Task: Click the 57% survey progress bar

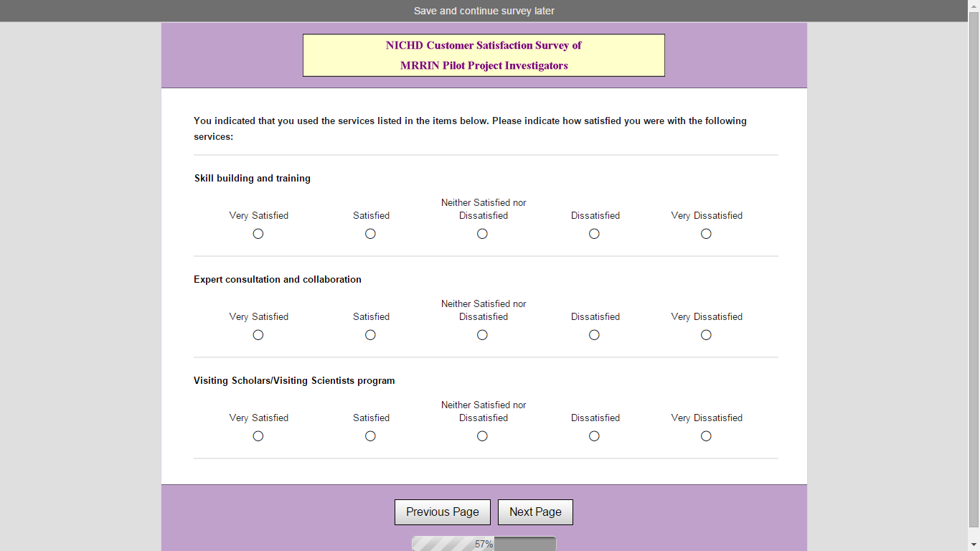Action: tap(484, 544)
